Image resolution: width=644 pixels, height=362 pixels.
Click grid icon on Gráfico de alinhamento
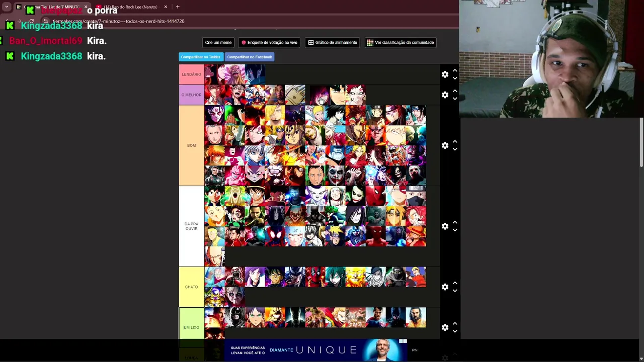click(x=311, y=43)
